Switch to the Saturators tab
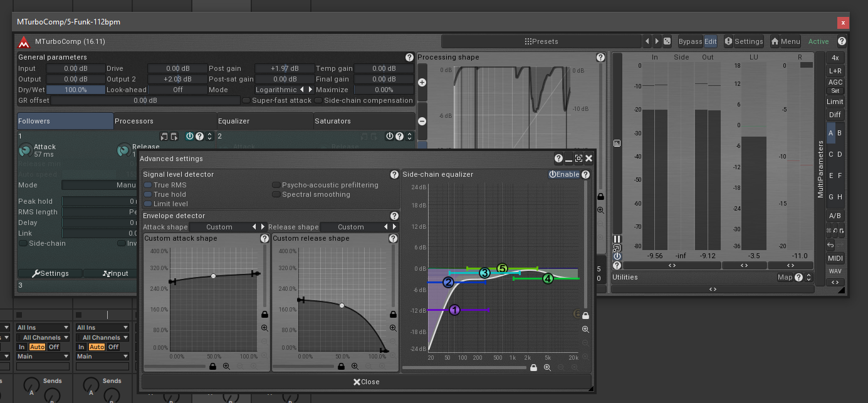This screenshot has width=868, height=403. [363, 121]
